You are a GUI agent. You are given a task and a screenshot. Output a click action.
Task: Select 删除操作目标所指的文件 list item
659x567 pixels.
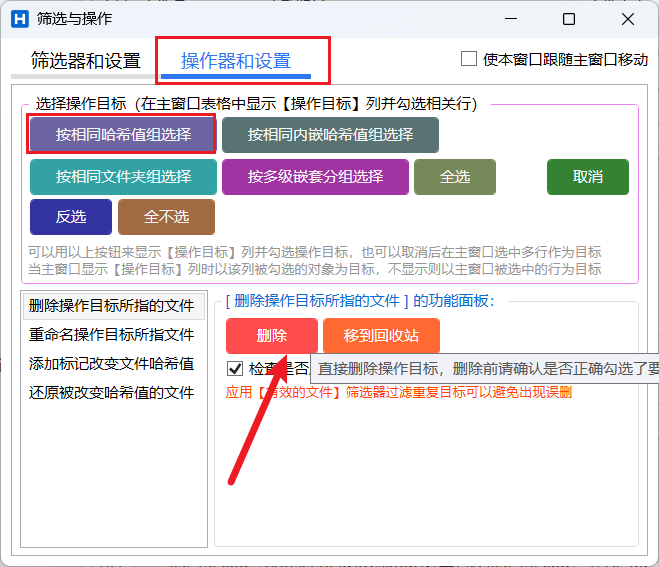[111, 306]
